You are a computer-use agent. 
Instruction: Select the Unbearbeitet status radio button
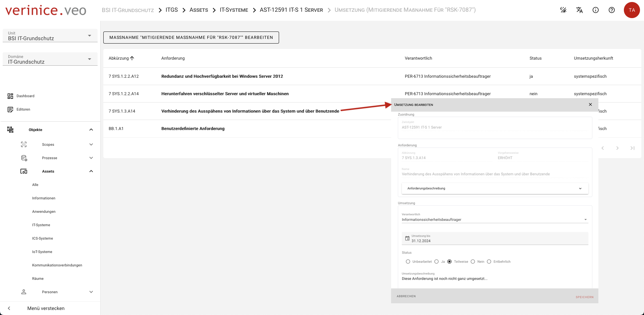[x=408, y=262]
